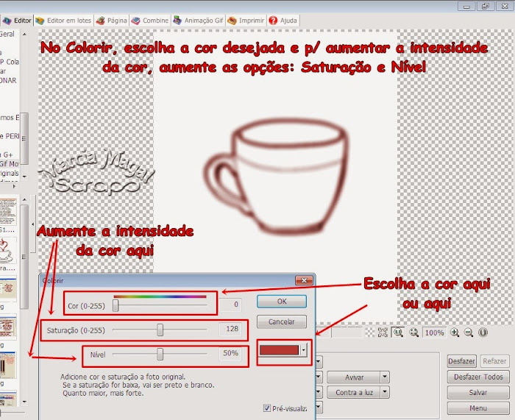This screenshot has height=420, width=515.
Task: Click Desfazer Todos button
Action: click(478, 377)
